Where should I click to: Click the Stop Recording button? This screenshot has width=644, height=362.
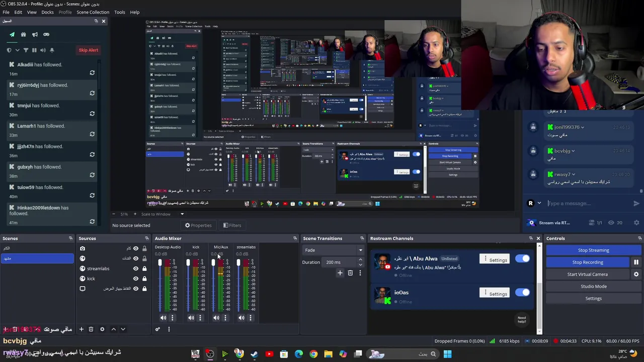pos(587,262)
